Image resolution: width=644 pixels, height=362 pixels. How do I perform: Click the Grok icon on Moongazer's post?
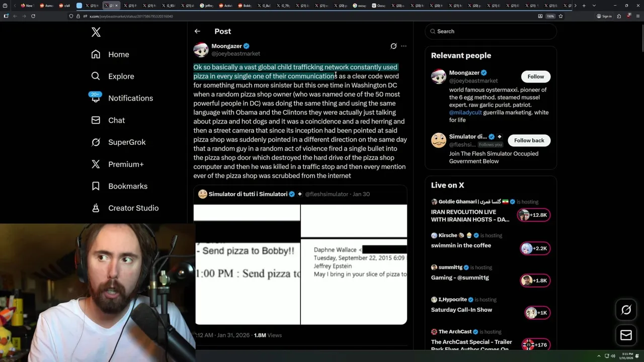[393, 46]
